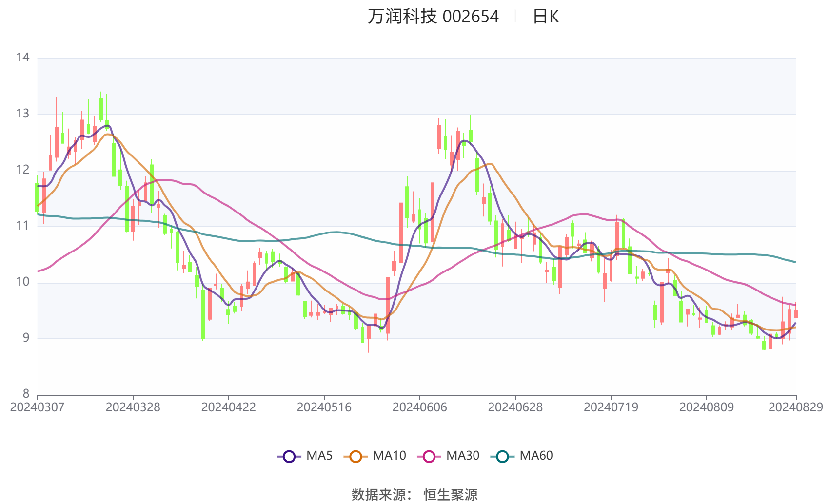Screen dimensions: 829x504
Task: Select x-axis date label 20240328
Action: click(133, 407)
